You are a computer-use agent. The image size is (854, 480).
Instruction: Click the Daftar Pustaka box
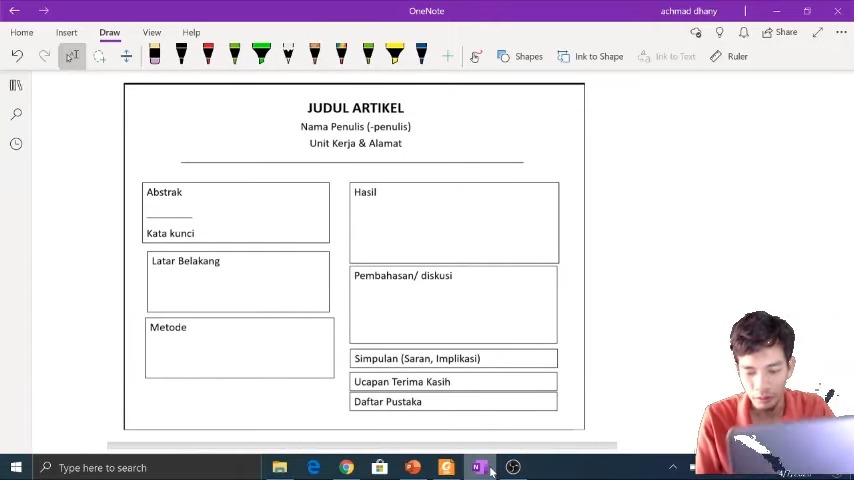453,402
